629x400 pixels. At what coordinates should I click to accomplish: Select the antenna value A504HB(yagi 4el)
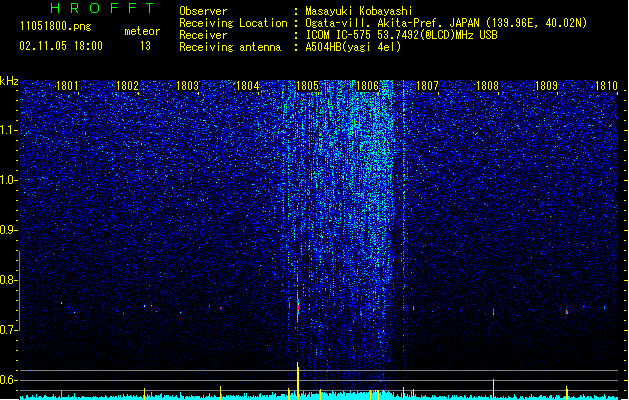tap(353, 47)
